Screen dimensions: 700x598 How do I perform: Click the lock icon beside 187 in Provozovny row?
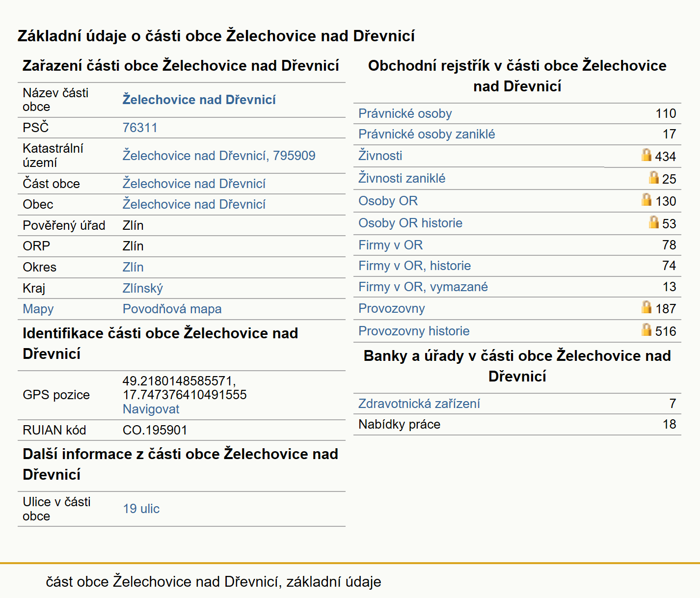(646, 307)
